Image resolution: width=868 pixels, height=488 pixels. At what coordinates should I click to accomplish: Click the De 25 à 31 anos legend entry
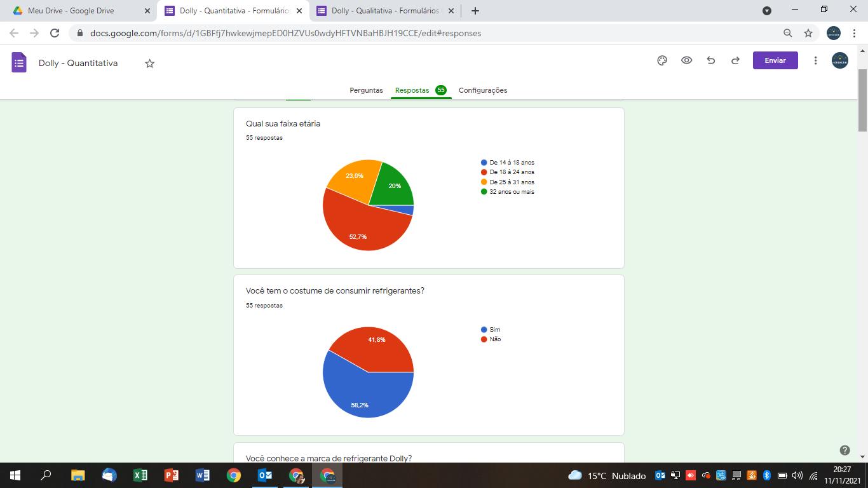[508, 182]
